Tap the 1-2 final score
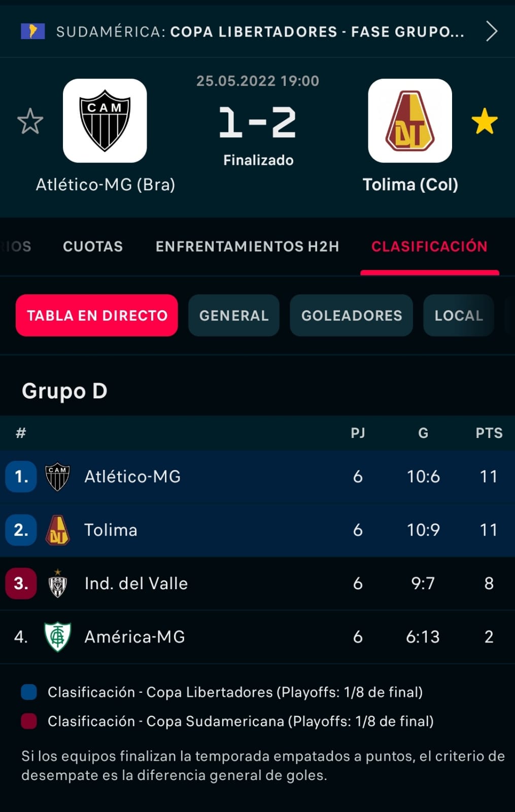The height and width of the screenshot is (812, 515). pyautogui.click(x=258, y=123)
